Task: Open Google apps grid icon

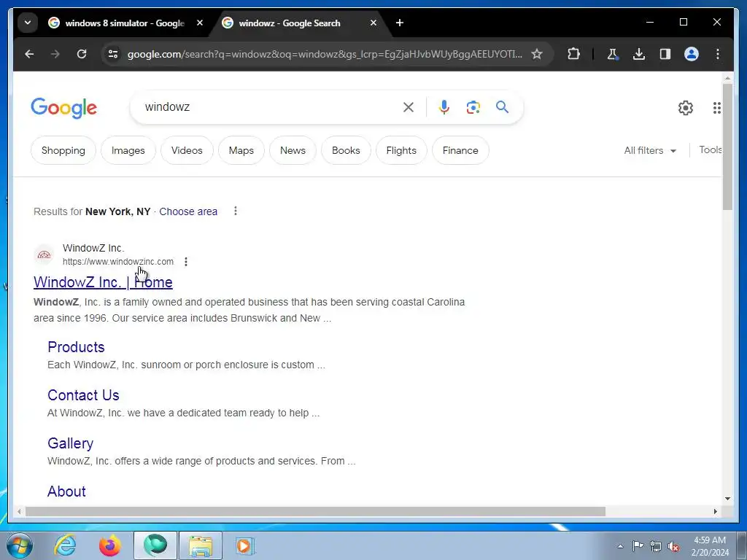Action: [x=716, y=108]
